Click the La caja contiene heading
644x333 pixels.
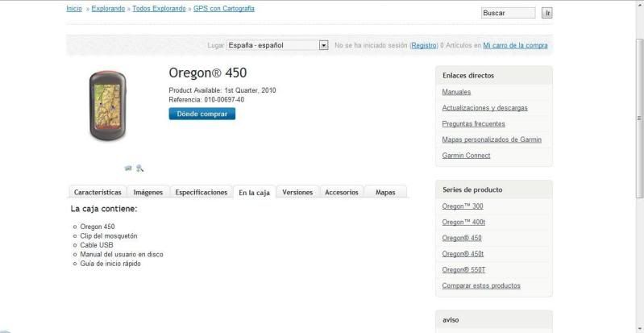tap(104, 209)
